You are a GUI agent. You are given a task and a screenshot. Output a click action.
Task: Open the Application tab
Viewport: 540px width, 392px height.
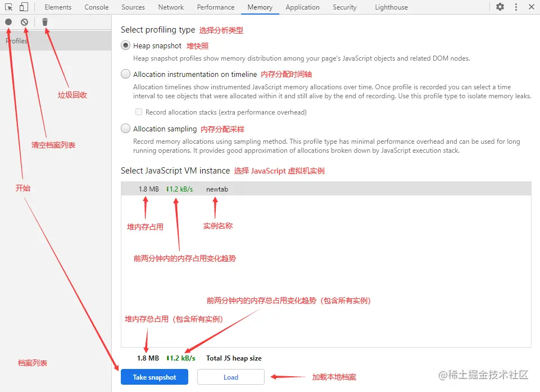click(x=302, y=7)
